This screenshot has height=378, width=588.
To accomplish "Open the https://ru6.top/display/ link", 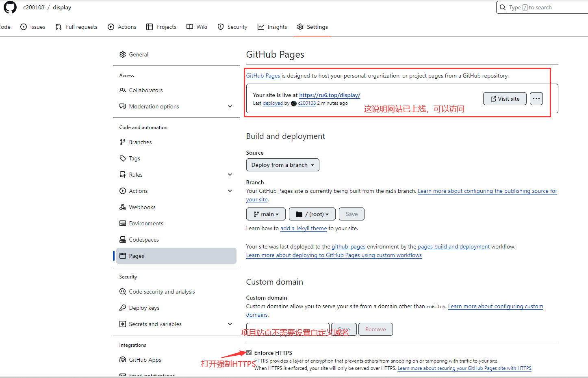I will pyautogui.click(x=330, y=95).
